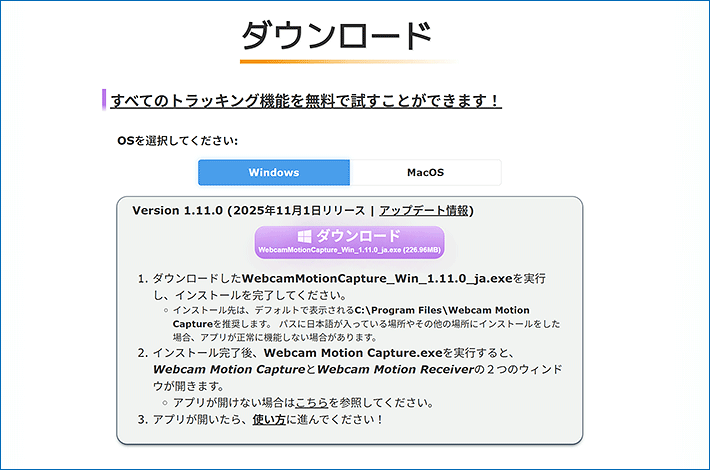Click the 2025年11月1日リリース date text

(299, 211)
